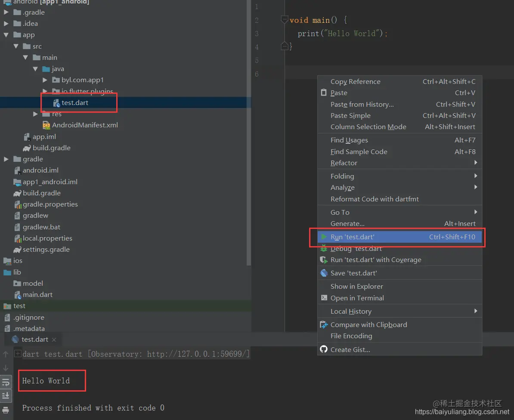
Task: Select the test folder
Action: (15, 306)
